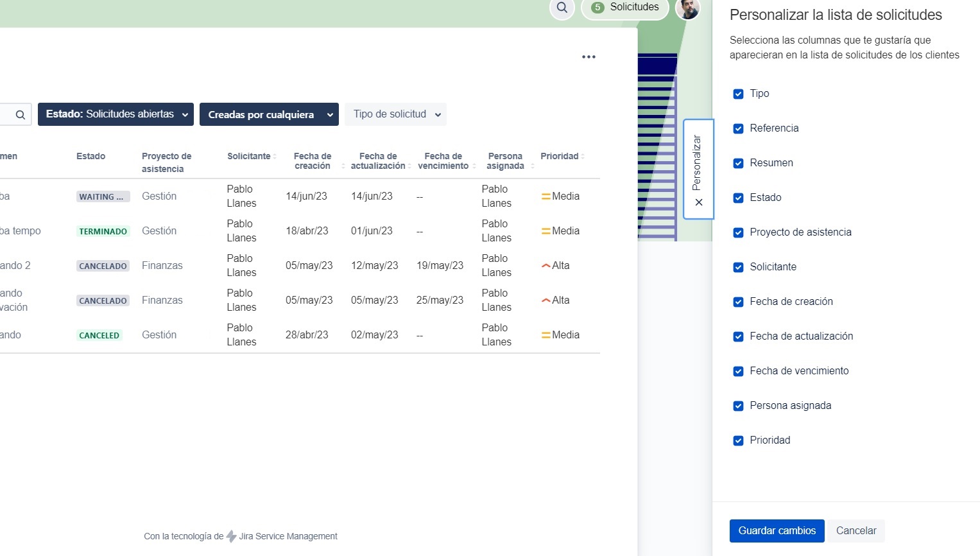
Task: Uncheck the Referencia column checkbox
Action: [x=738, y=128]
